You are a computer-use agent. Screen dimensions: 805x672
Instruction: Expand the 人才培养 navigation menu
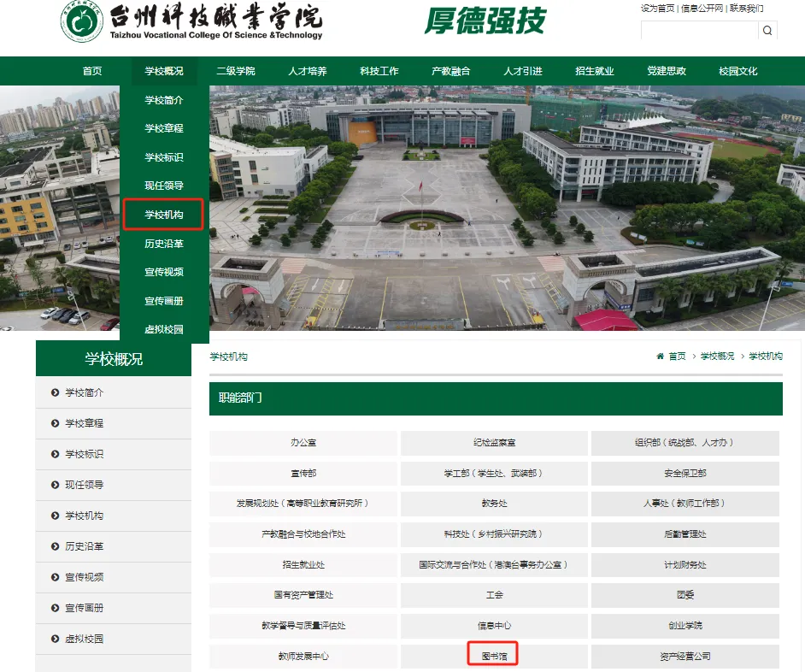pyautogui.click(x=307, y=71)
